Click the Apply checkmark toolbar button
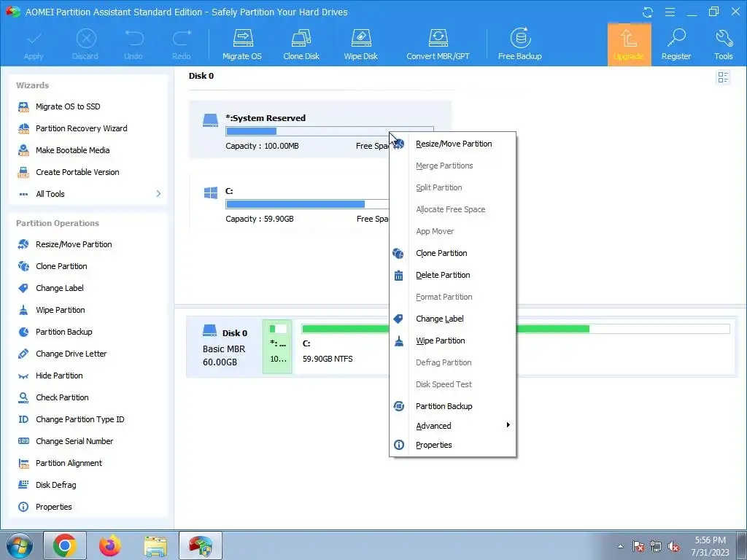This screenshot has width=747, height=560. click(x=34, y=44)
